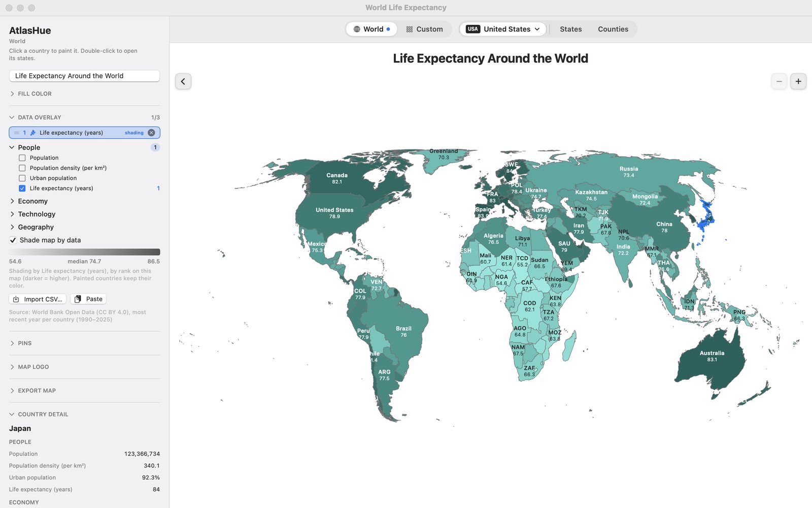Viewport: 812px width, 508px height.
Task: Select Algeria on the map
Action: point(493,239)
